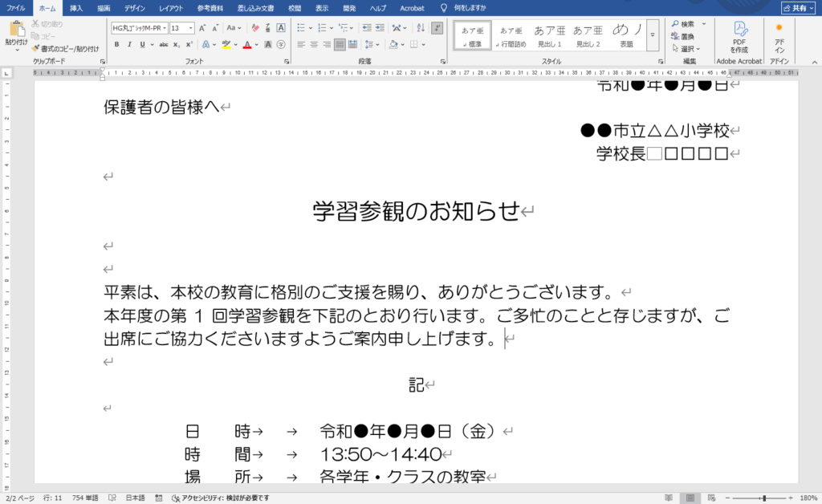Sort the selected text (A-Z icon)

click(x=421, y=28)
